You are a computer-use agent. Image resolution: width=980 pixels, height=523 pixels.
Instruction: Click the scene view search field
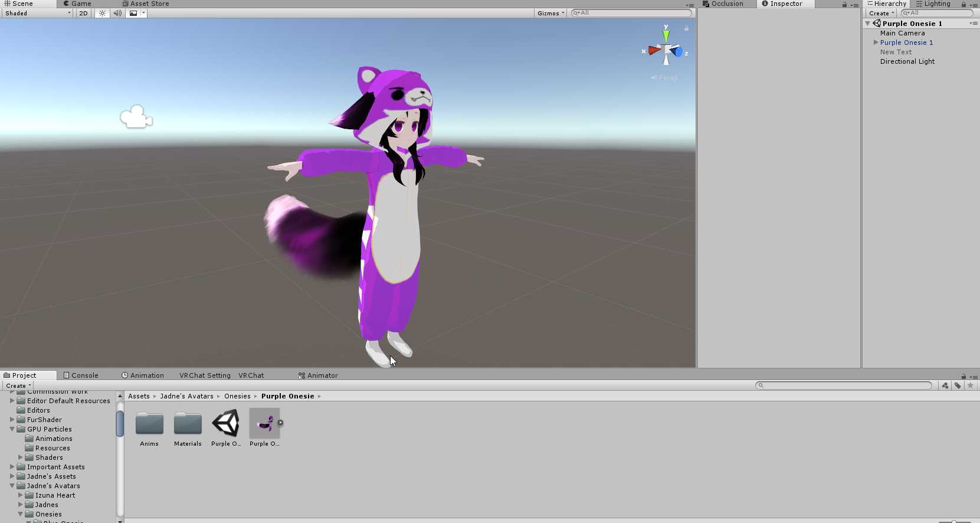click(x=631, y=13)
